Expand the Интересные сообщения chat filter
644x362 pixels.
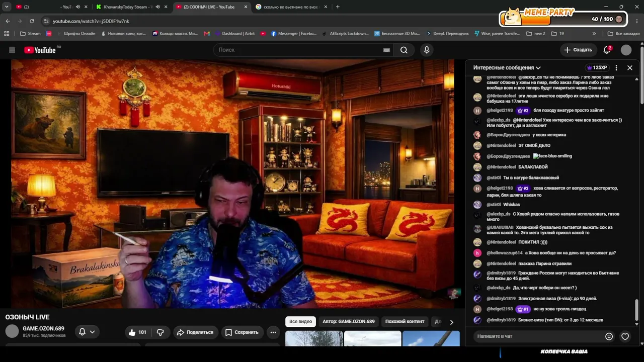507,67
